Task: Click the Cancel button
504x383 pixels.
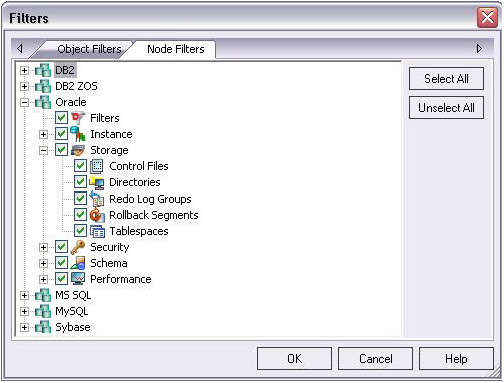Action: pyautogui.click(x=375, y=359)
